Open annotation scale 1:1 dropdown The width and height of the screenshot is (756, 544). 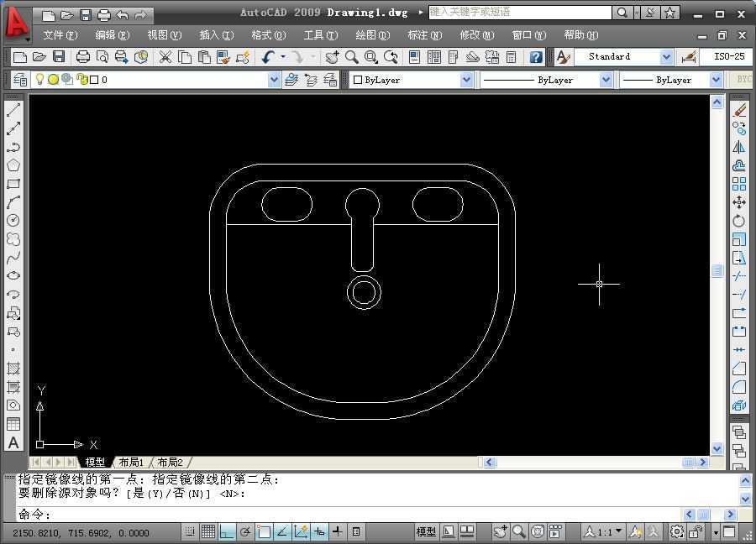(x=618, y=531)
